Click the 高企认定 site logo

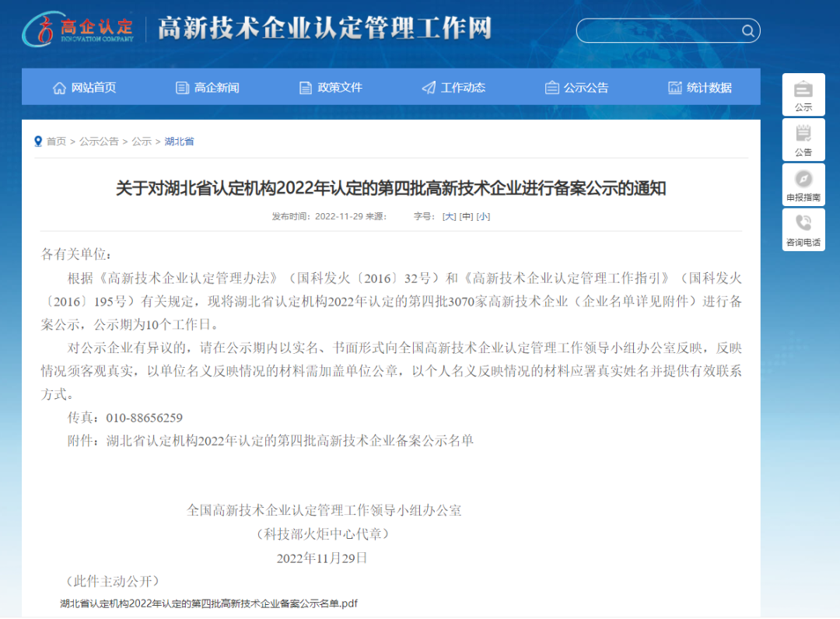coord(78,29)
